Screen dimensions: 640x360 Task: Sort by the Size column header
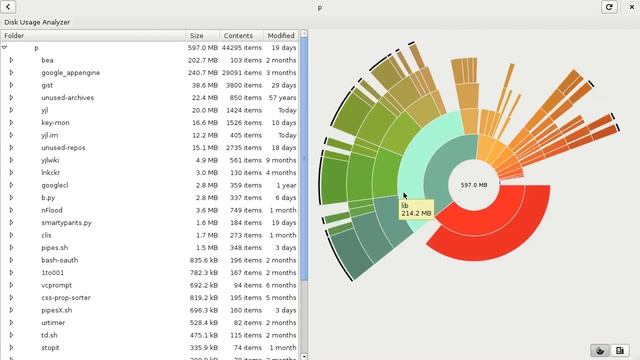pyautogui.click(x=202, y=36)
